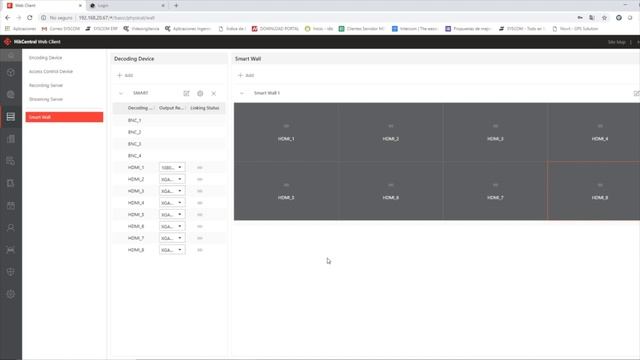Open the cube icon in the left sidebar
640x360 pixels.
tap(11, 73)
